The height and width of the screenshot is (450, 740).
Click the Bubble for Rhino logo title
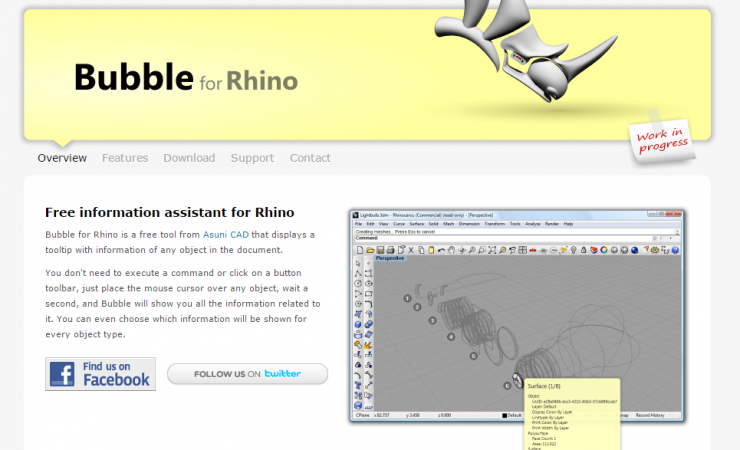point(185,77)
